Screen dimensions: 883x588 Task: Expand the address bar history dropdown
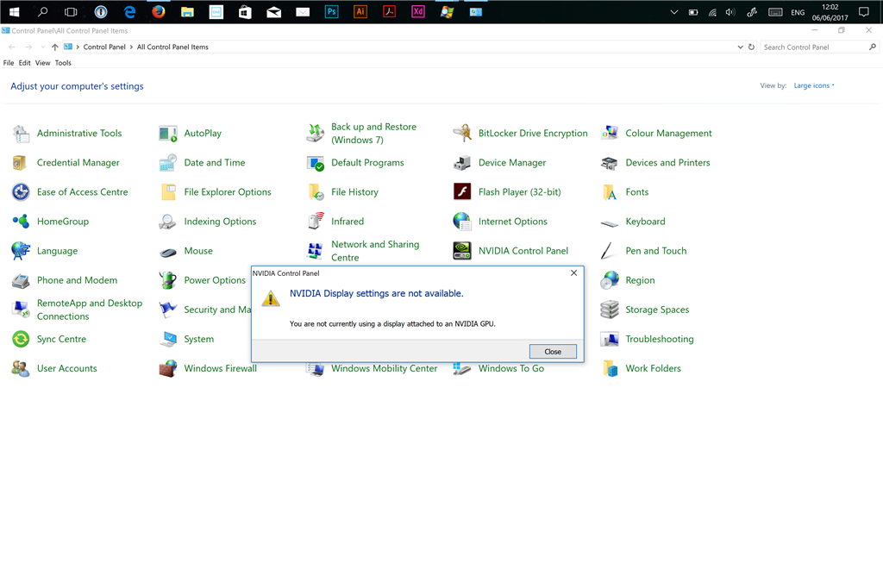[x=740, y=47]
